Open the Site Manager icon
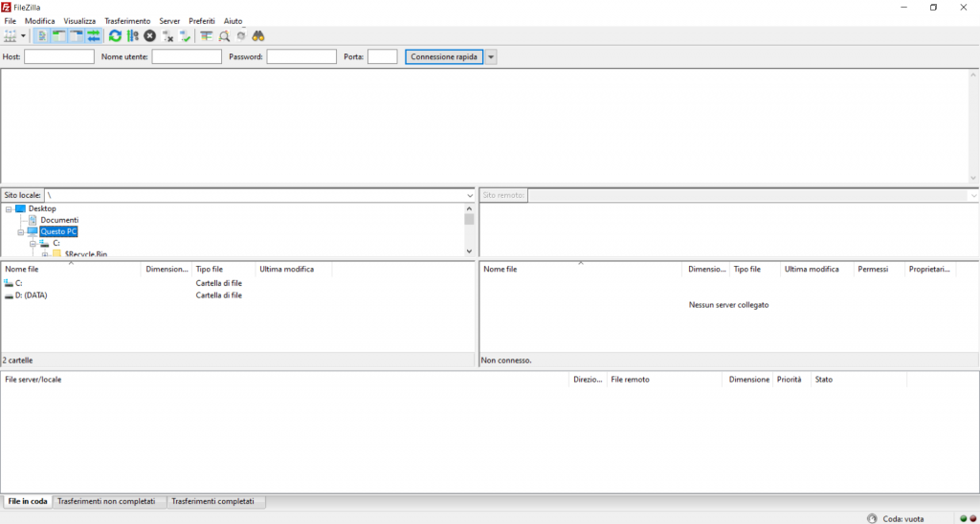This screenshot has height=524, width=980. pyautogui.click(x=11, y=36)
